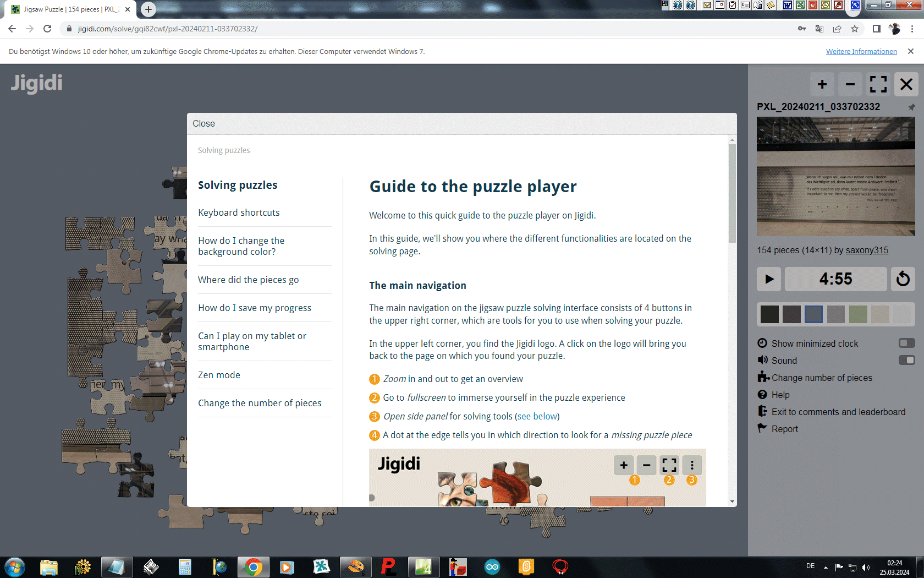The width and height of the screenshot is (924, 578).
Task: Open Help in side panel
Action: tap(774, 395)
